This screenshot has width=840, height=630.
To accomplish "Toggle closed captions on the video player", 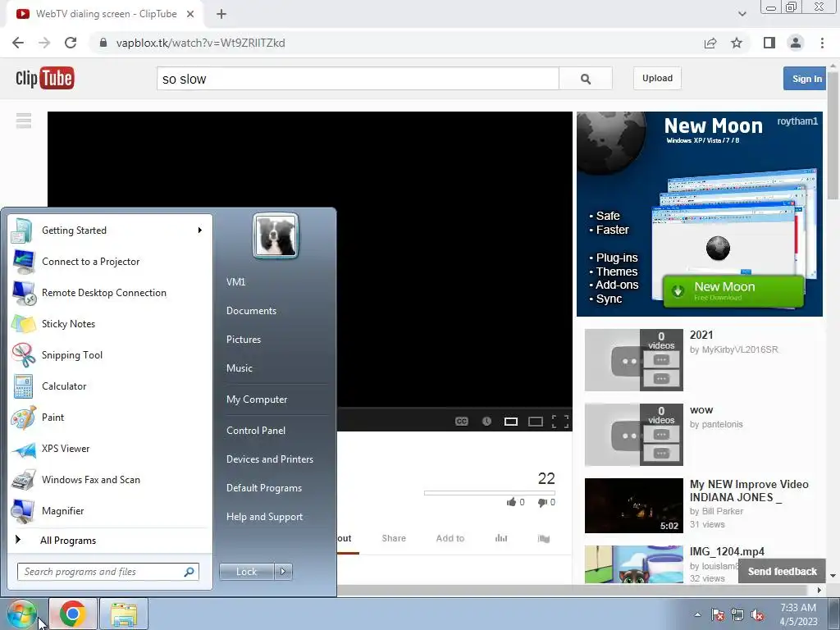I will click(x=461, y=422).
